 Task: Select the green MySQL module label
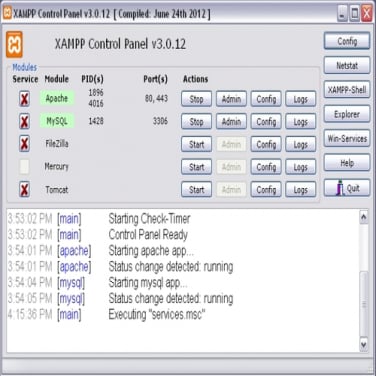click(57, 121)
